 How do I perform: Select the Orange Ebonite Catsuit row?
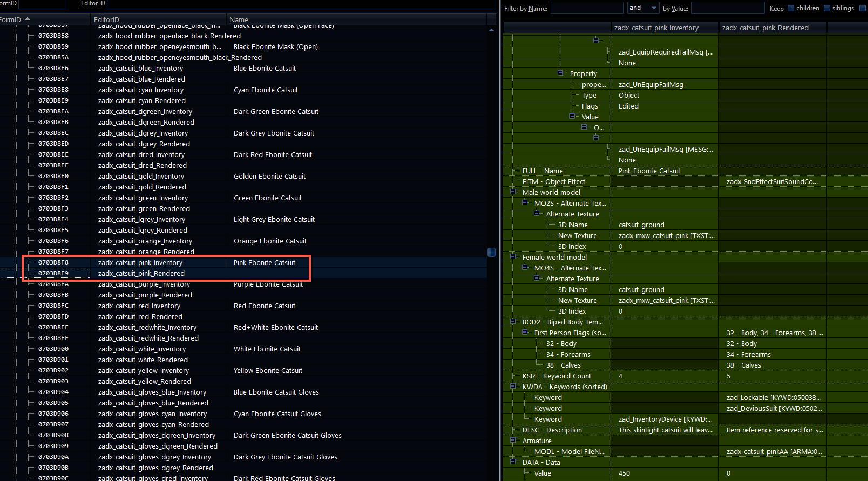[x=243, y=241]
